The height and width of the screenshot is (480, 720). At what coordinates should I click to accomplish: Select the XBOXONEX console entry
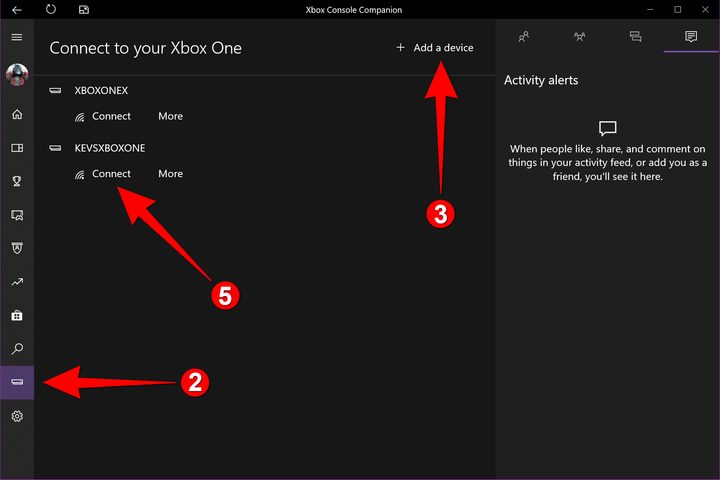[x=101, y=90]
